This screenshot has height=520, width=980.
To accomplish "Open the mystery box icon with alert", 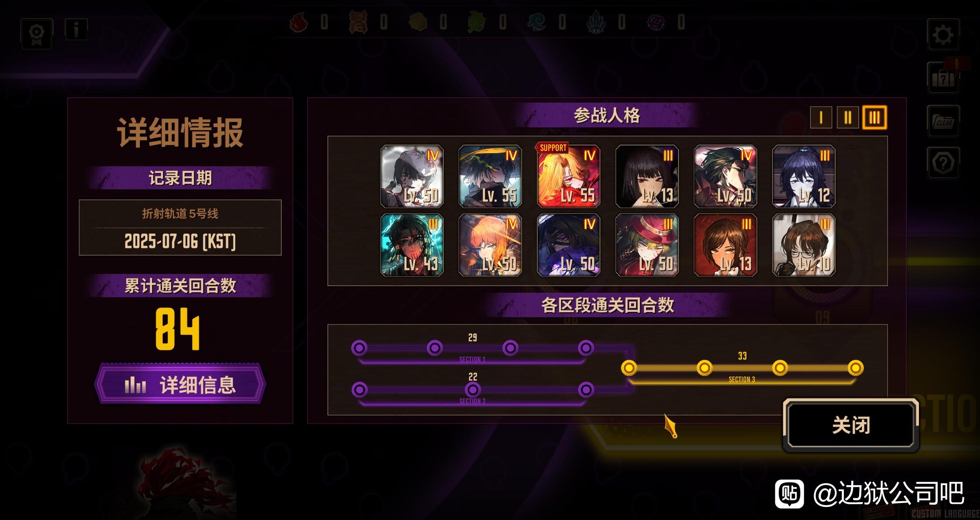I will pyautogui.click(x=944, y=77).
